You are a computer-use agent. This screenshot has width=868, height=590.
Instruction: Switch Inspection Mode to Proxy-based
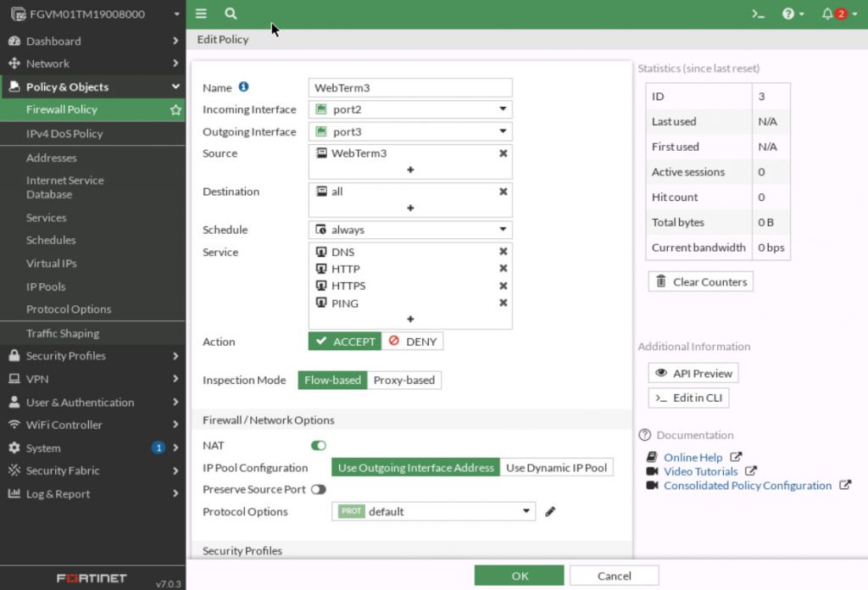pyautogui.click(x=404, y=380)
